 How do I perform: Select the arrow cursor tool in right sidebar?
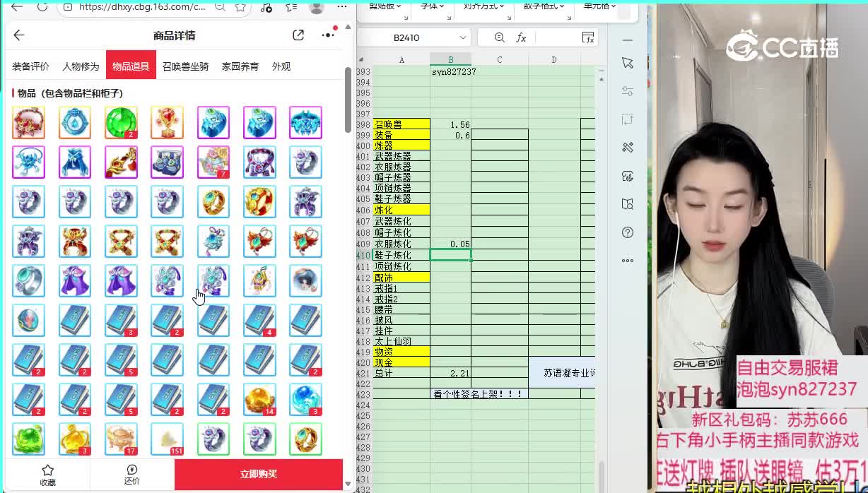(x=627, y=63)
